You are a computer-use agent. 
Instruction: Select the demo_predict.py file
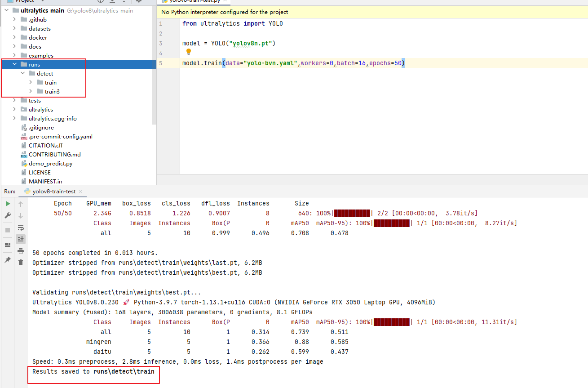(50, 163)
